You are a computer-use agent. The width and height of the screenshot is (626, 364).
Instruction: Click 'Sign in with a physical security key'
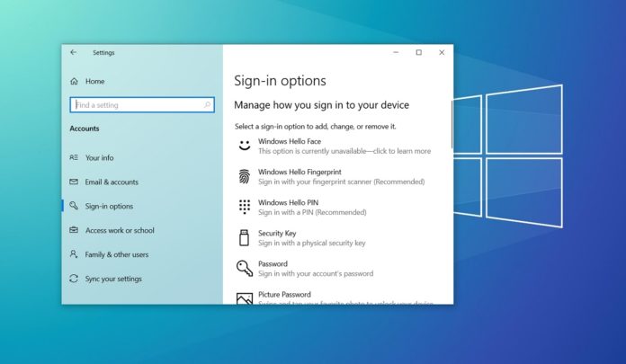[x=312, y=243]
